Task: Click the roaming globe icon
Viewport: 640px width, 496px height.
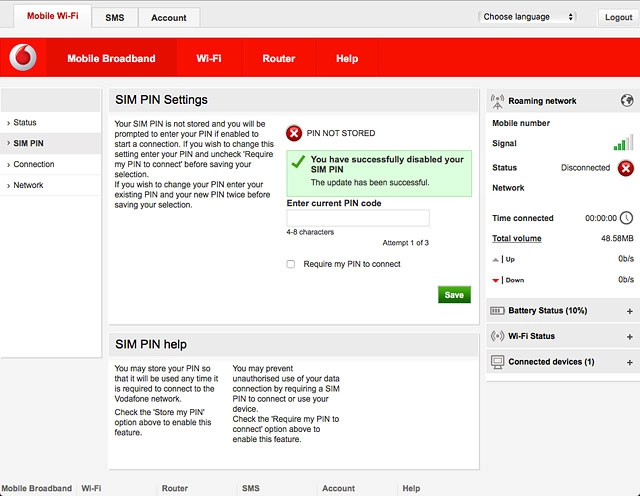Action: coord(626,101)
